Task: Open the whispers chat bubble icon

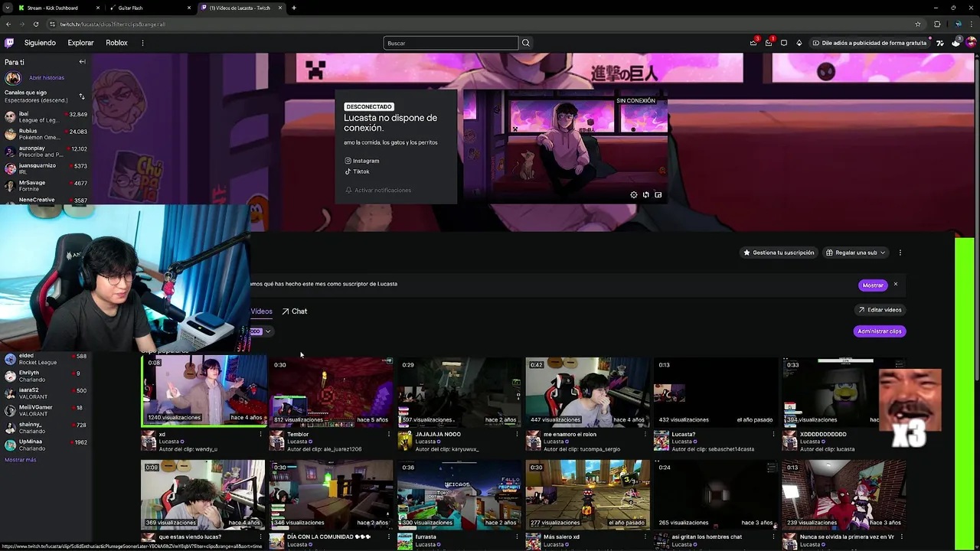Action: click(784, 43)
